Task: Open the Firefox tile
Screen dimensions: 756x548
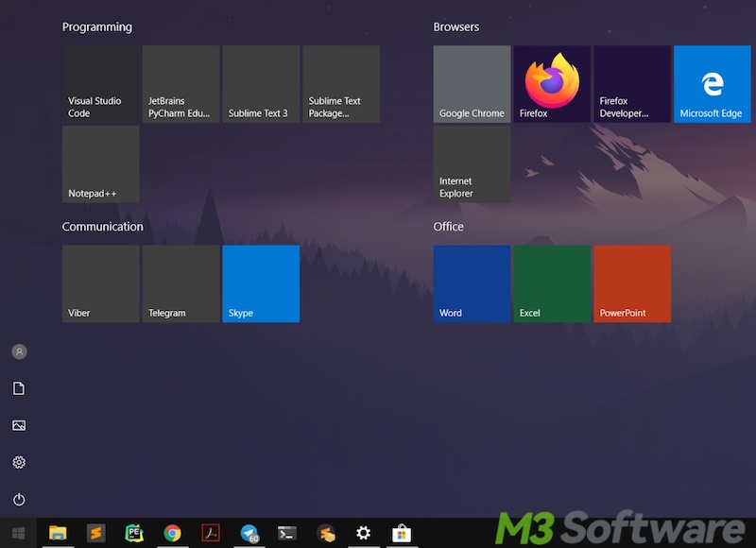Action: click(x=552, y=84)
